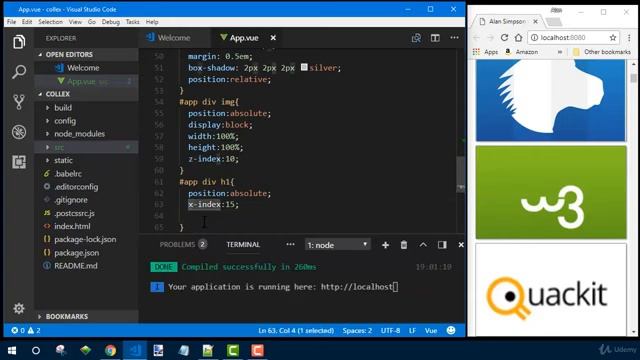The image size is (640, 360).
Task: Open the Tasks menu
Action: (x=132, y=22)
